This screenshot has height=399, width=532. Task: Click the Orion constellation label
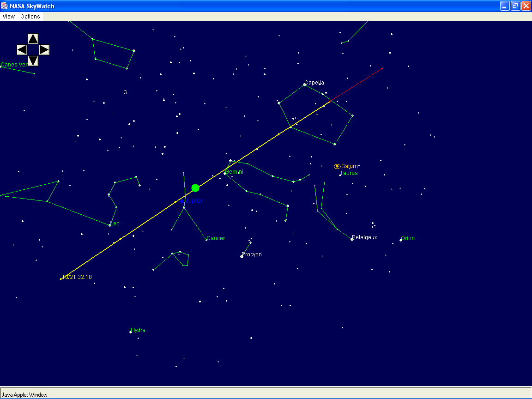pos(408,238)
